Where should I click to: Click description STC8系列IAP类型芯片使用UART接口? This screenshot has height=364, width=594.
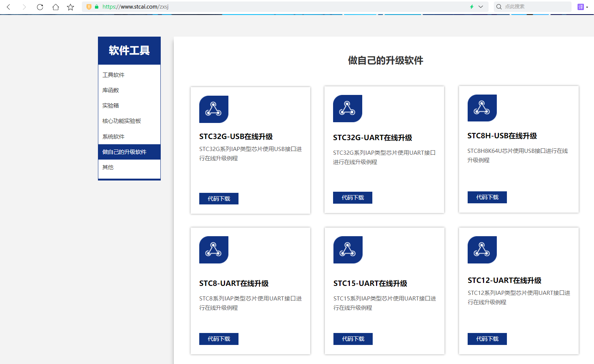point(250,303)
